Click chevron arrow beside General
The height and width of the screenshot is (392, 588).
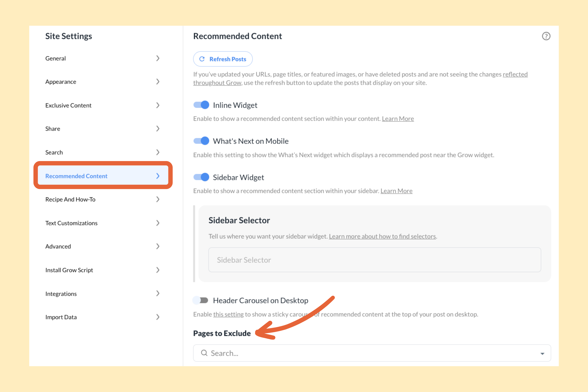[x=158, y=58]
